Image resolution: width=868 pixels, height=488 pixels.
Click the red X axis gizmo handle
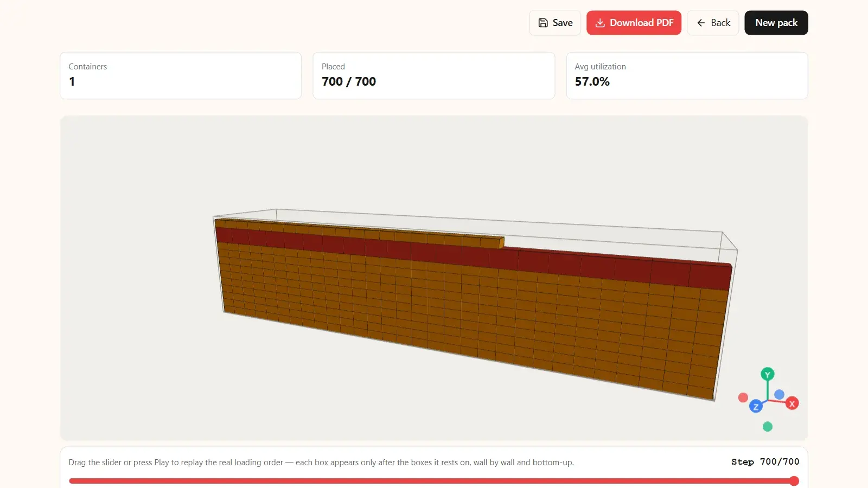[x=792, y=403]
